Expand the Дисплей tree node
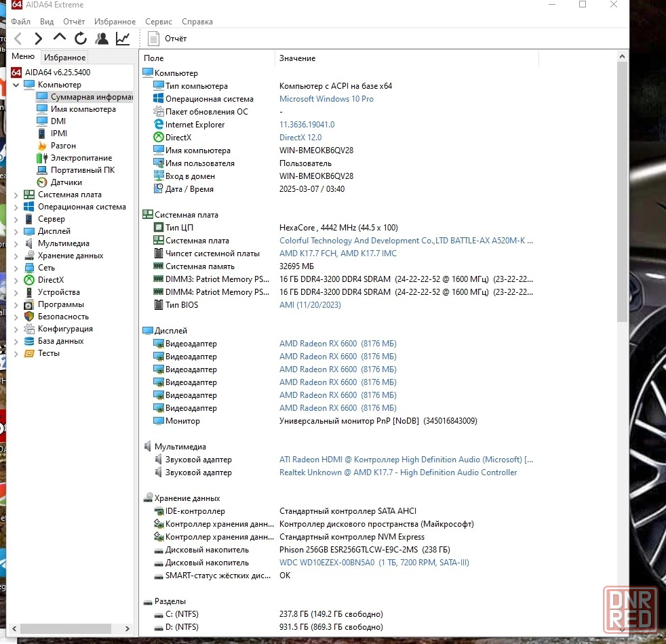Viewport: 666px width, 644px height. coord(16,232)
